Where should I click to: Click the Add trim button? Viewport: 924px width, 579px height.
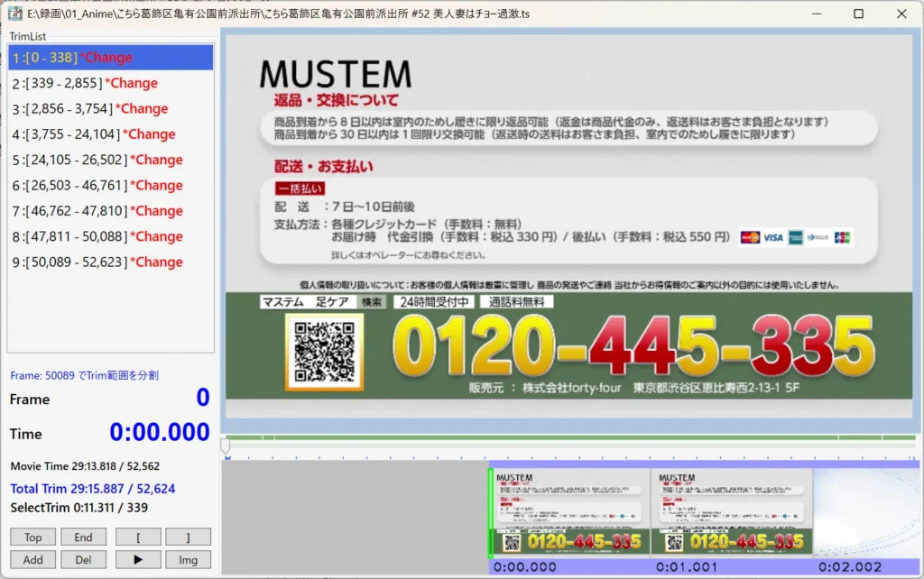[x=32, y=559]
